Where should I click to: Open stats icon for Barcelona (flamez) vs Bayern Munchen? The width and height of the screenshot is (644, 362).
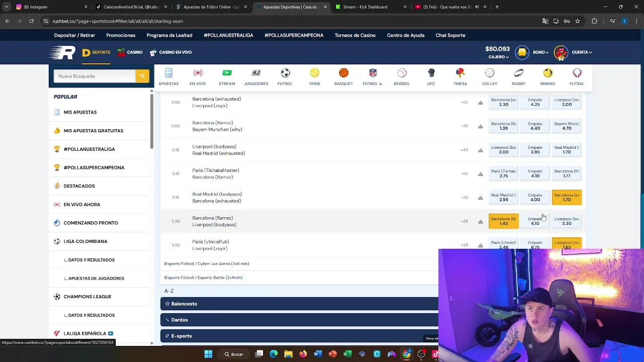coord(480,126)
